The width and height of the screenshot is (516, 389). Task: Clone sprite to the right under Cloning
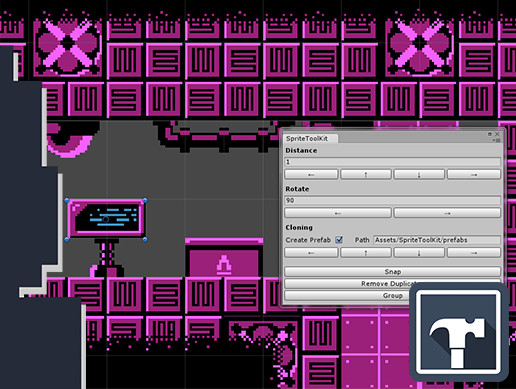coord(474,253)
